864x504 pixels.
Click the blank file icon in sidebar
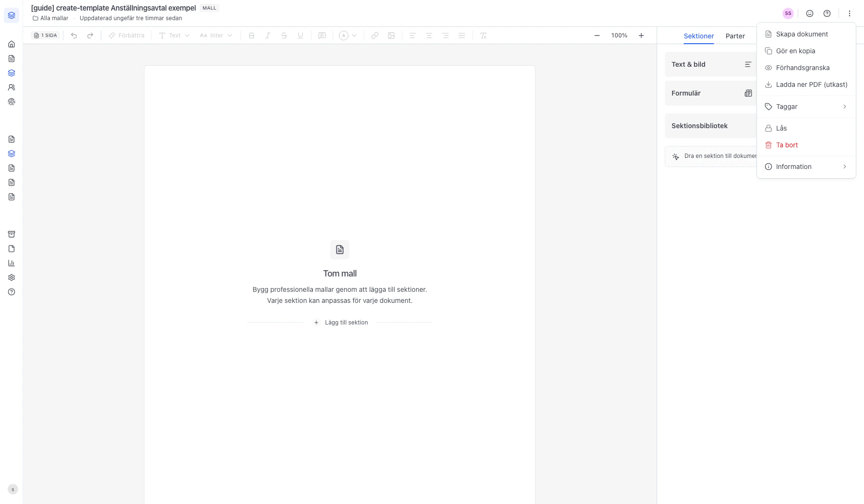point(12,249)
